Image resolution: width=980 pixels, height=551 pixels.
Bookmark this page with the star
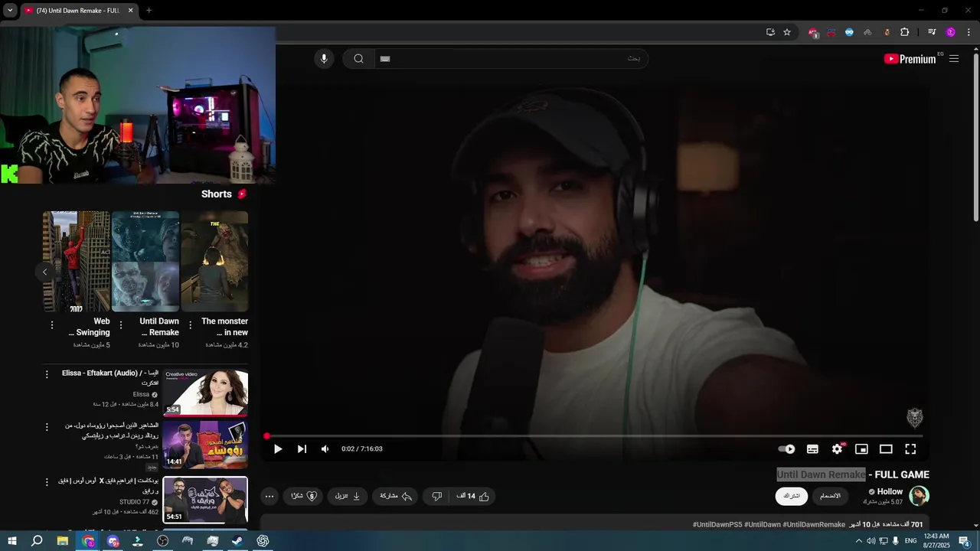(786, 32)
